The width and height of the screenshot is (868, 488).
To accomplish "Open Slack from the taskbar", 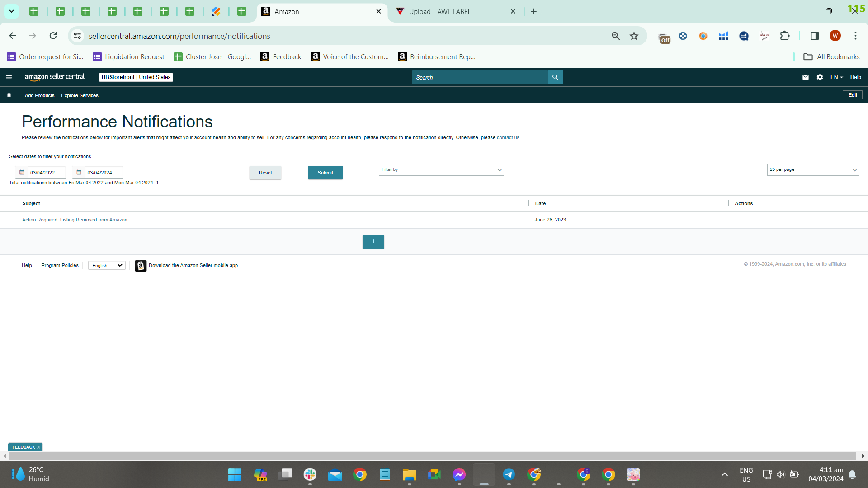I will click(x=310, y=474).
